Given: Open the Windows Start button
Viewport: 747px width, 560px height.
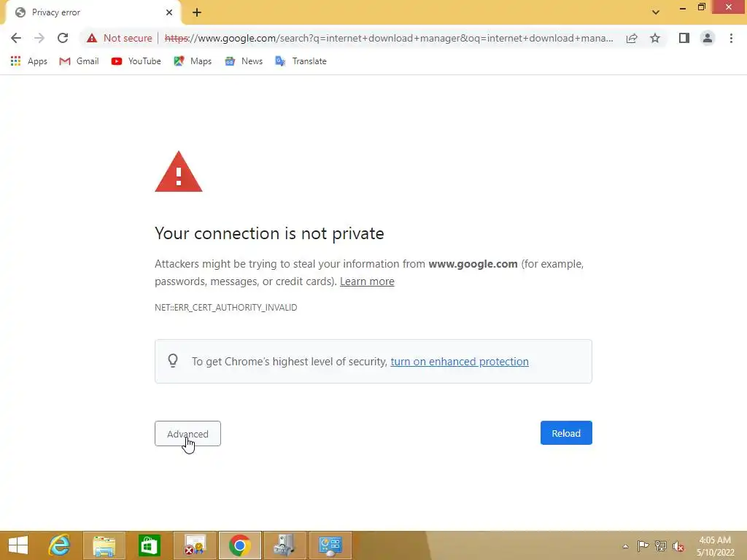Looking at the screenshot, I should point(18,545).
